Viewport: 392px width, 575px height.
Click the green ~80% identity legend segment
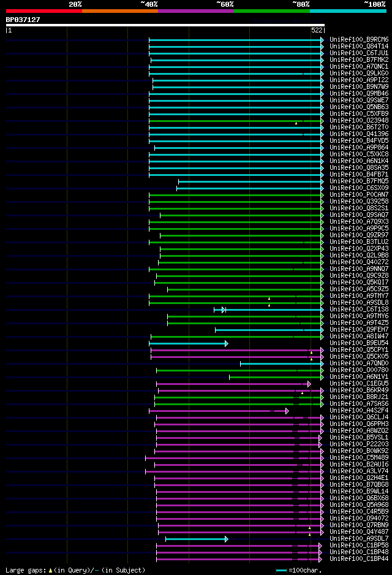272,11
